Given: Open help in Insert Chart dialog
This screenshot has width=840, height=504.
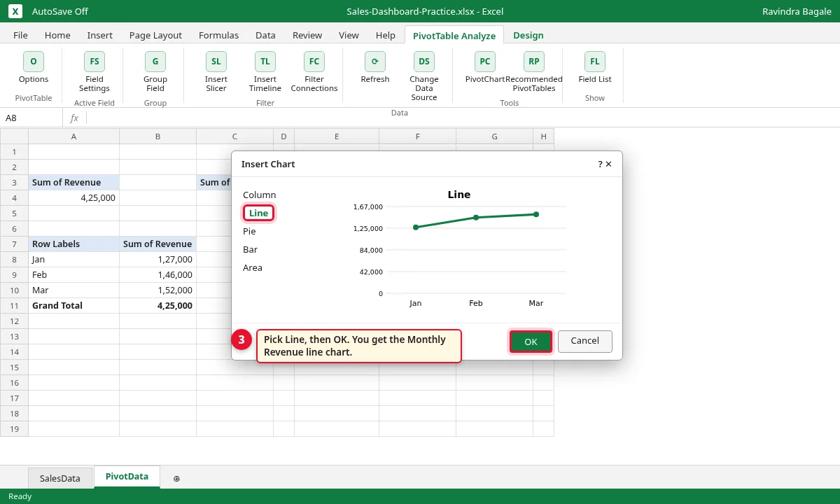Looking at the screenshot, I should pyautogui.click(x=600, y=164).
